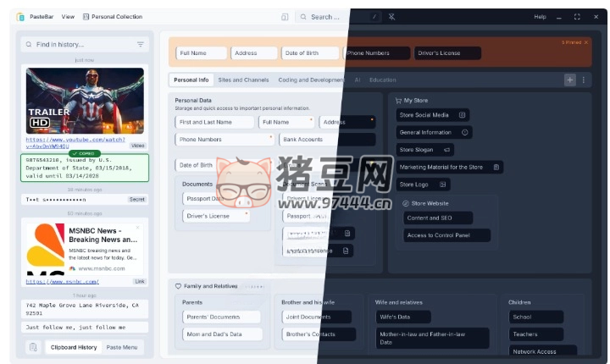Select the Education tab
This screenshot has width=610, height=364.
click(382, 80)
